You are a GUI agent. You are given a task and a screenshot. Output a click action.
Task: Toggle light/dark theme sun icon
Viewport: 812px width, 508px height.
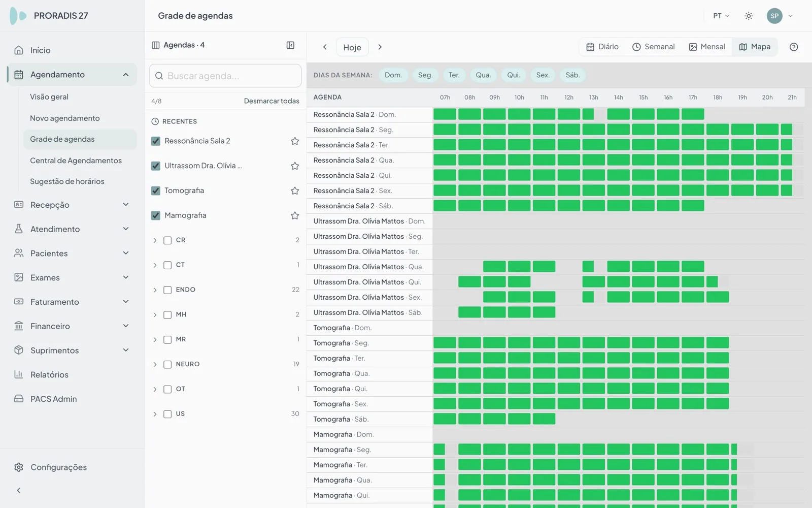(x=749, y=16)
